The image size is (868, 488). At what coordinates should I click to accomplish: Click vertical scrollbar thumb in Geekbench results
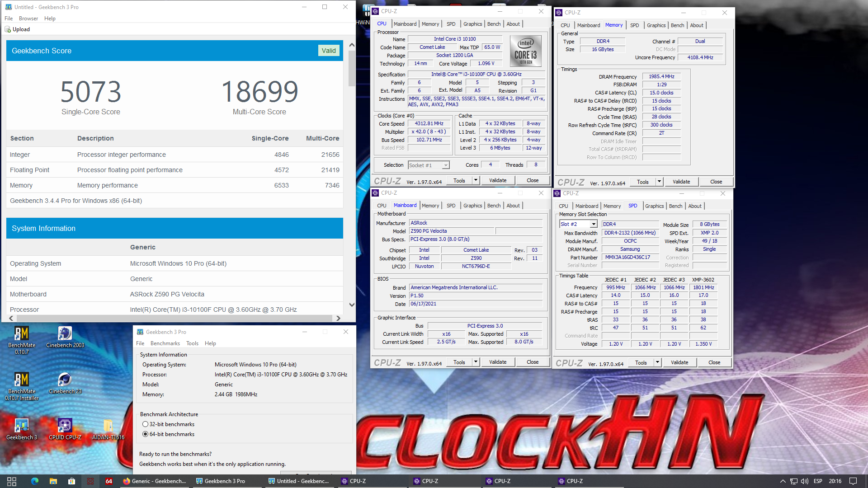click(x=352, y=68)
